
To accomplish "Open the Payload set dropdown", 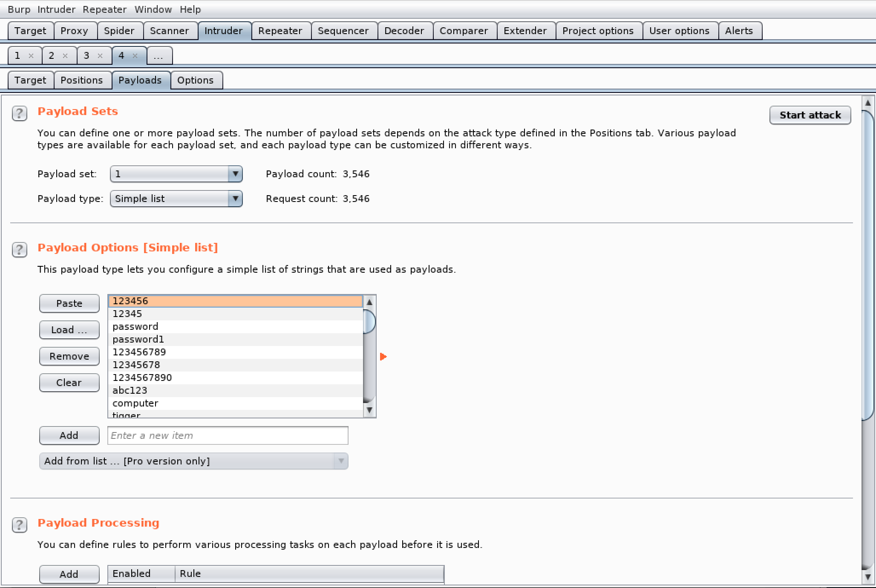I will click(x=176, y=174).
